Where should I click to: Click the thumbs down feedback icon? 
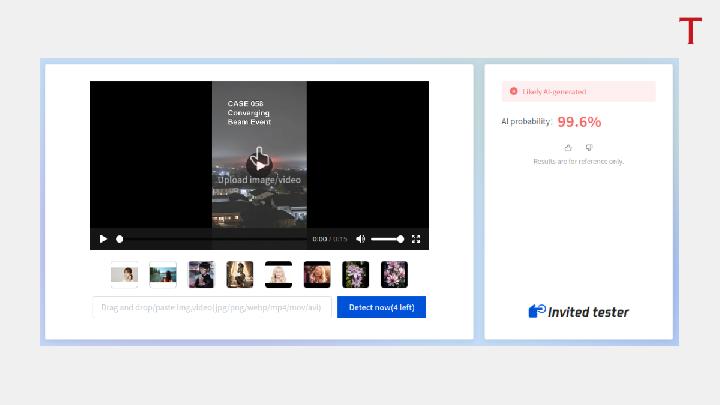[x=589, y=147]
